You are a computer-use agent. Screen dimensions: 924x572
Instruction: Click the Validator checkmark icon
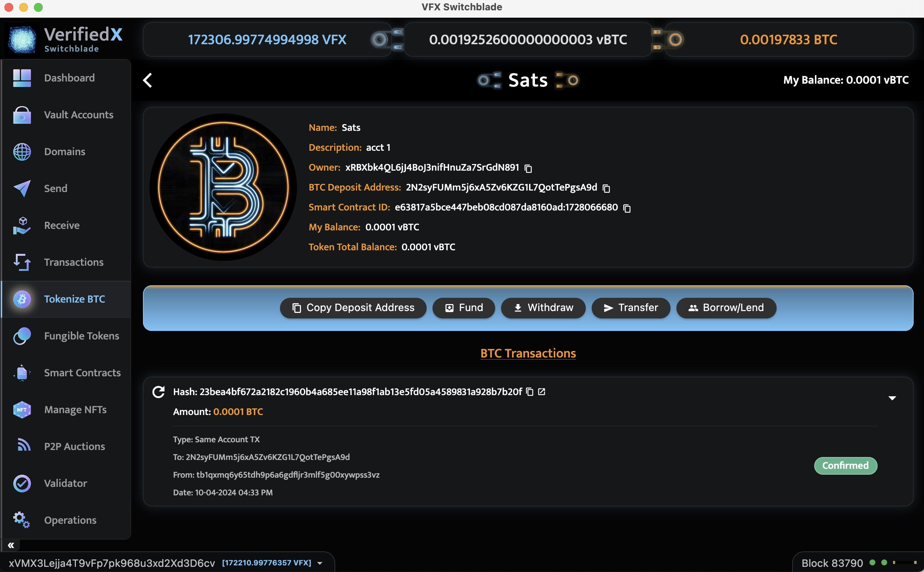22,484
